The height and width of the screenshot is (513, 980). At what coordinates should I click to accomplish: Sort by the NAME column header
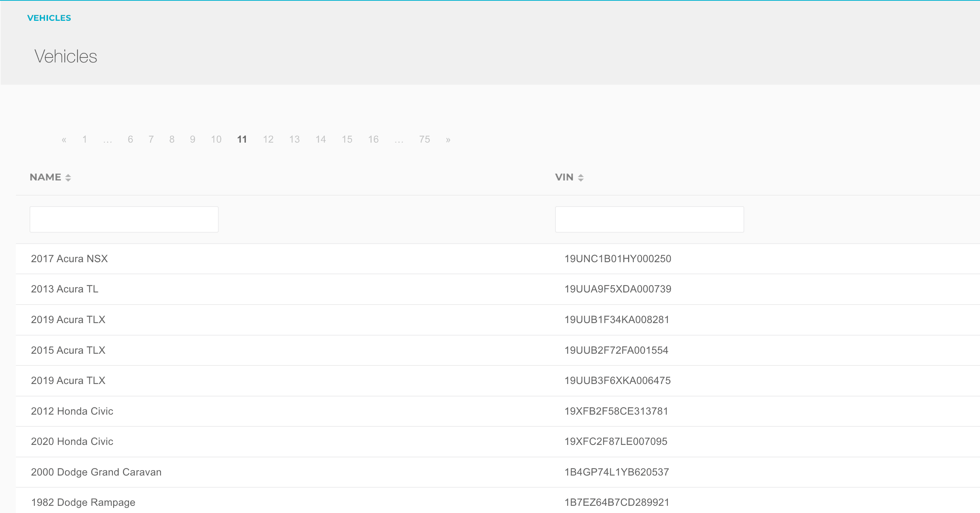click(45, 177)
